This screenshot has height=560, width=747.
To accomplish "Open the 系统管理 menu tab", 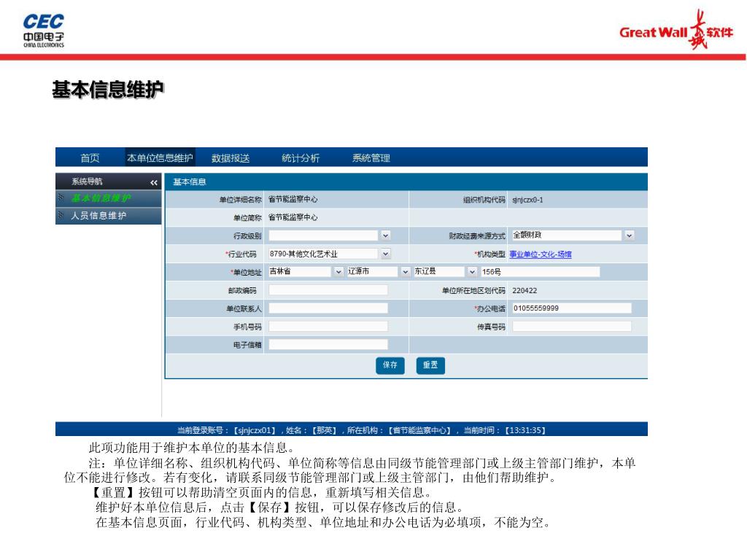I will point(371,157).
